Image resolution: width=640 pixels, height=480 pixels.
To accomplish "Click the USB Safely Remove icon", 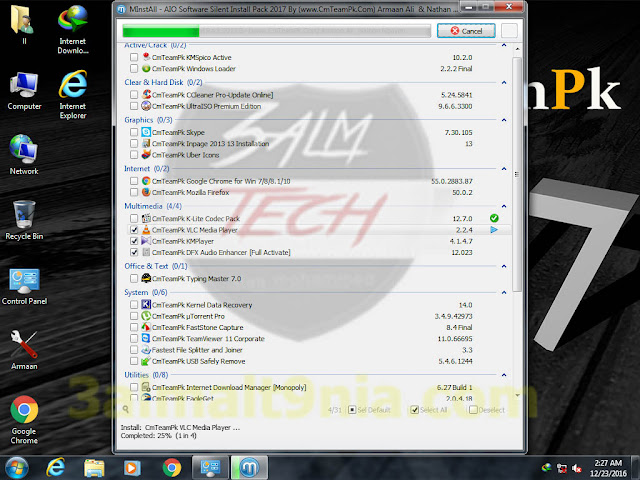I will 146,361.
